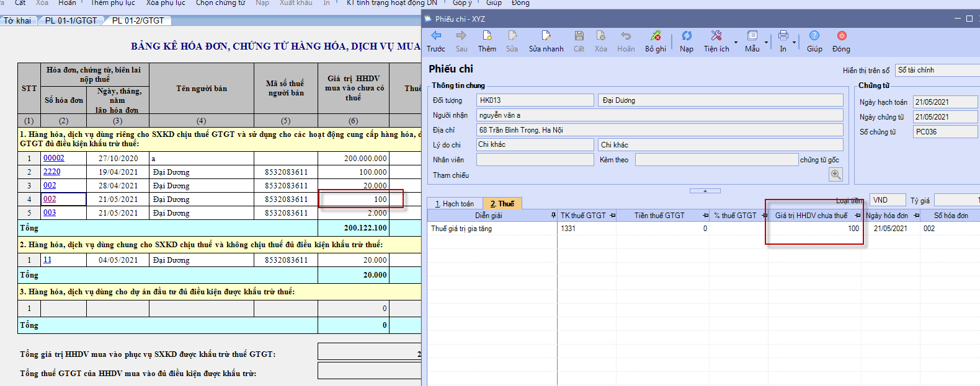Undo with the Hoãn icon
980x386 pixels.
(x=626, y=36)
